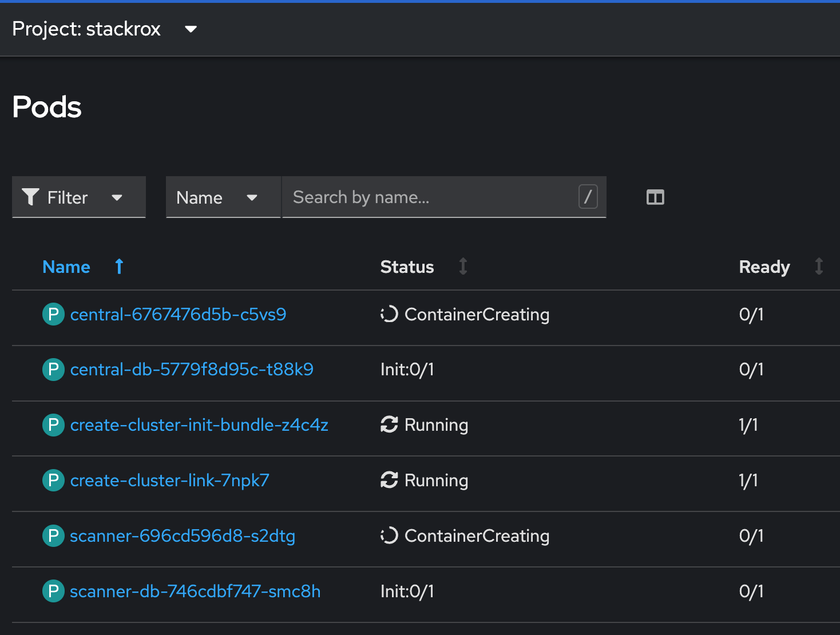The image size is (840, 635).
Task: Click the filter funnel icon
Action: (x=30, y=197)
